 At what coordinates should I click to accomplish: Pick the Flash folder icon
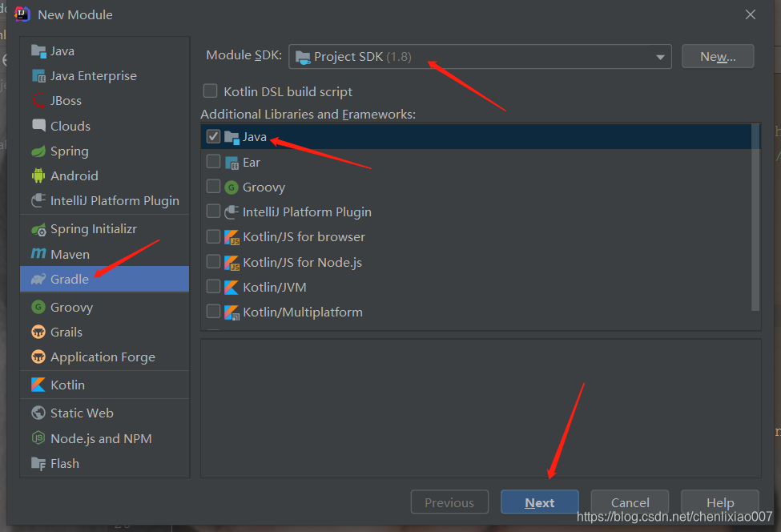point(38,463)
